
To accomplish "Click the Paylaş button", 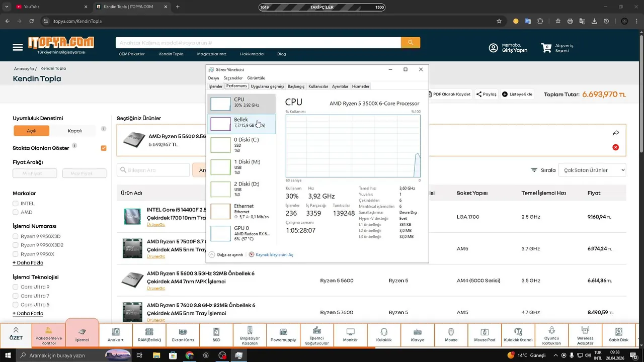I will pos(487,94).
